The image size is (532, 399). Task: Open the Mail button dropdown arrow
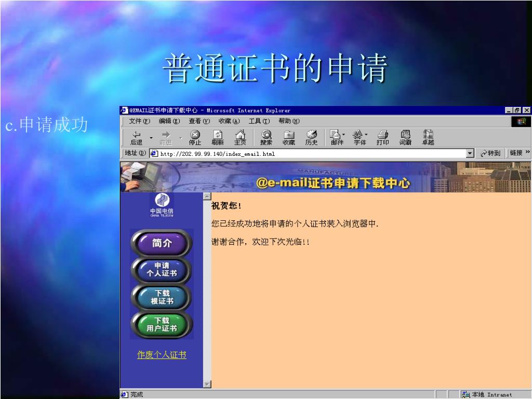[344, 135]
